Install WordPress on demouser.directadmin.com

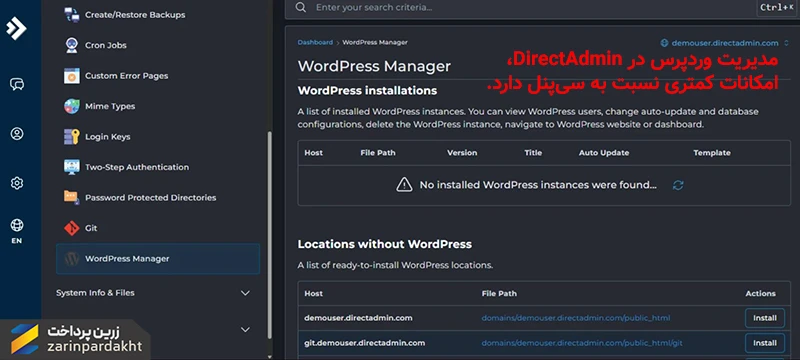pos(764,318)
